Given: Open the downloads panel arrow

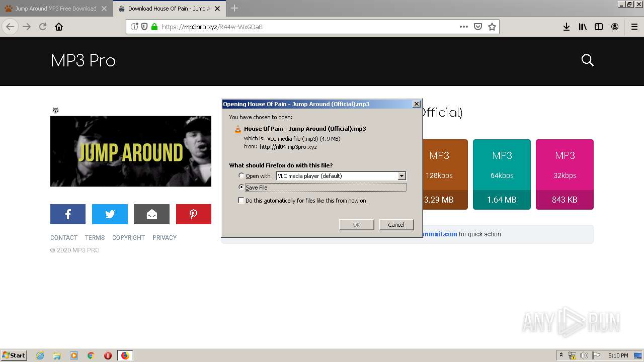Looking at the screenshot, I should tap(567, 27).
